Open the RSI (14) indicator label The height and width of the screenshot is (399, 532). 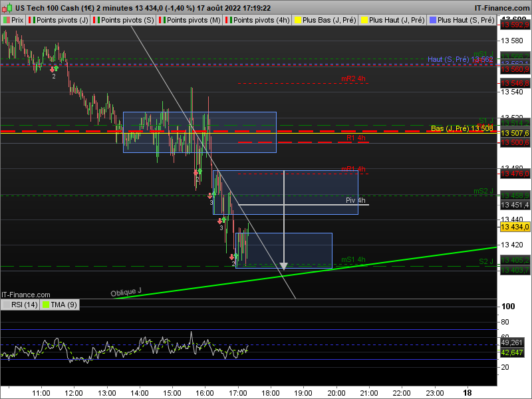point(20,305)
